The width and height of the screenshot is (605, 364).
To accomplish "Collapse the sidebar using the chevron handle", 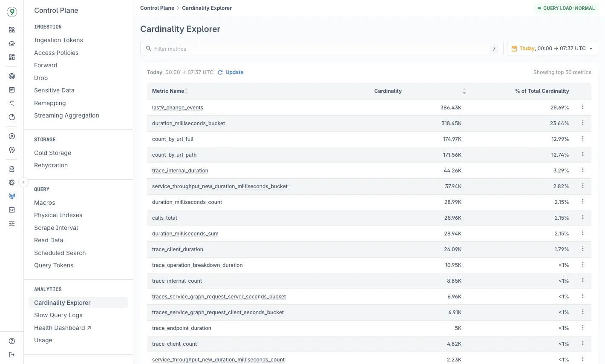I will tap(23, 182).
